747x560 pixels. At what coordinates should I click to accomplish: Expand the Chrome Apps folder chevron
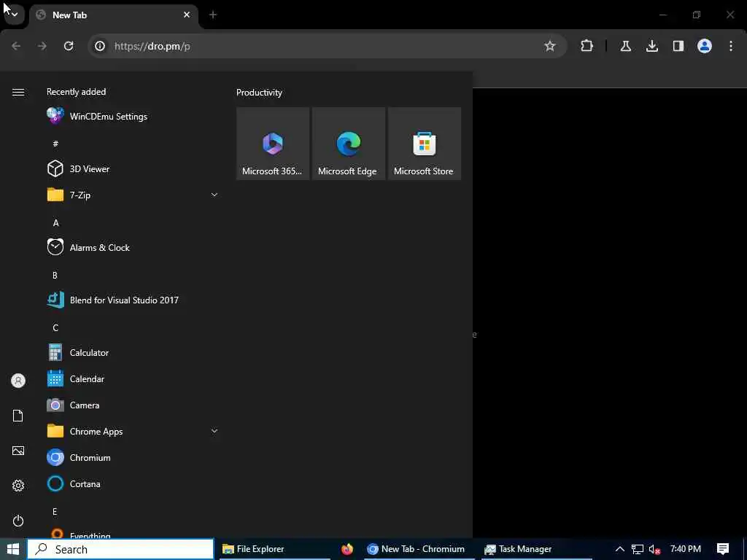(x=214, y=431)
